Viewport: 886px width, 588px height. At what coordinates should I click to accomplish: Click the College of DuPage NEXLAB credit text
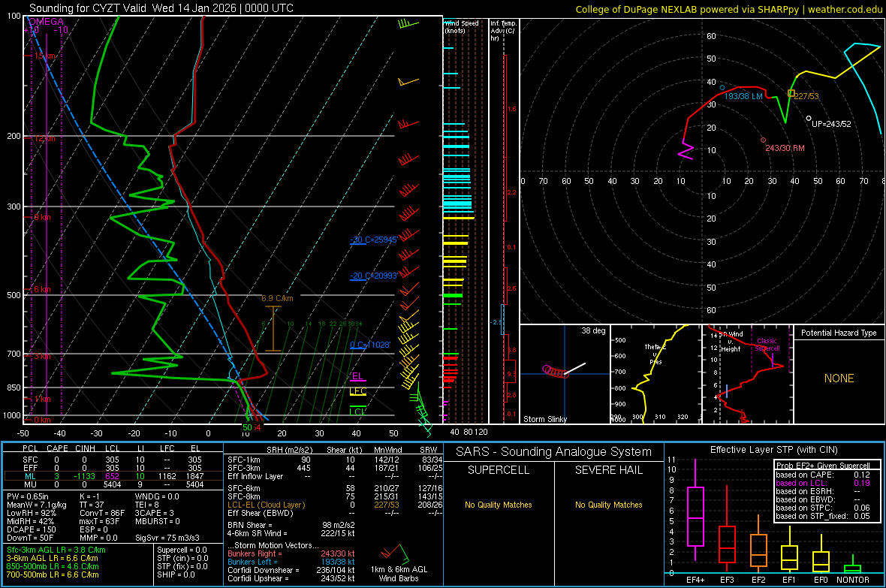(x=729, y=9)
